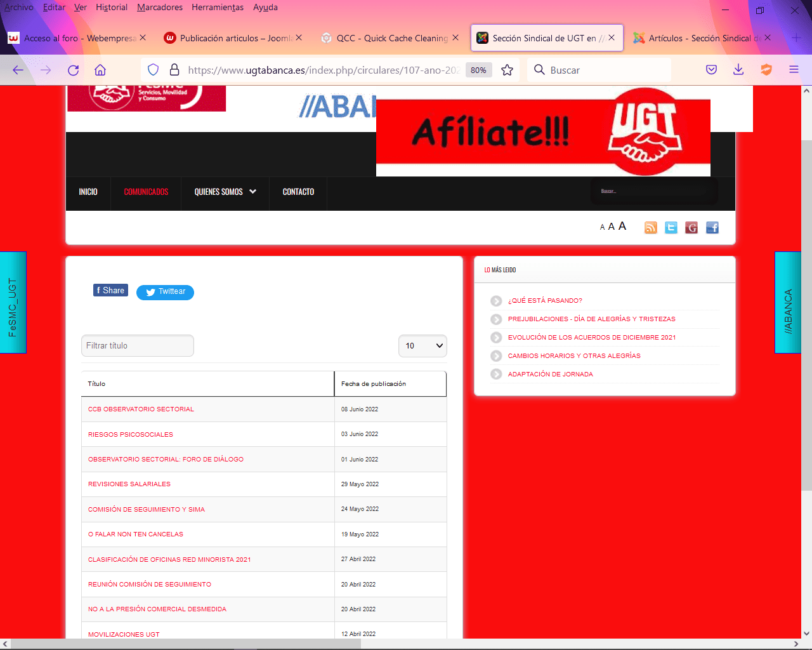Bookmark this page with the star
This screenshot has height=650, width=812.
click(x=507, y=70)
